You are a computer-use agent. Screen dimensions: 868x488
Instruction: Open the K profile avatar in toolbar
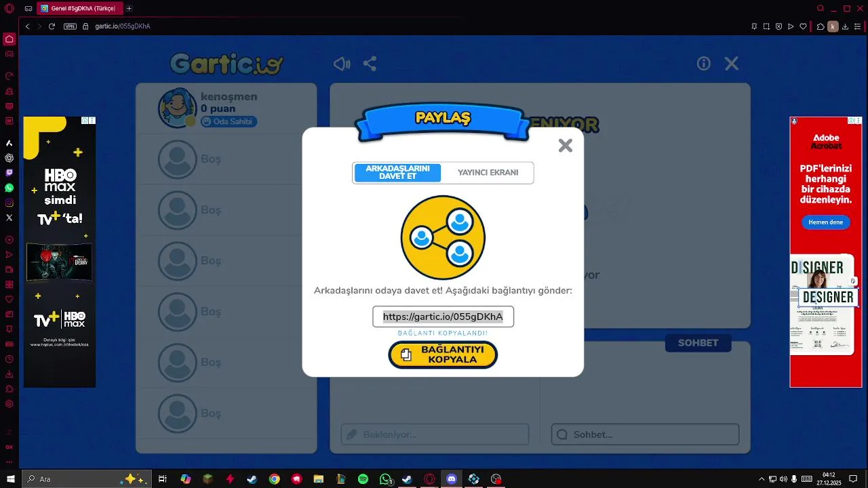pos(833,26)
